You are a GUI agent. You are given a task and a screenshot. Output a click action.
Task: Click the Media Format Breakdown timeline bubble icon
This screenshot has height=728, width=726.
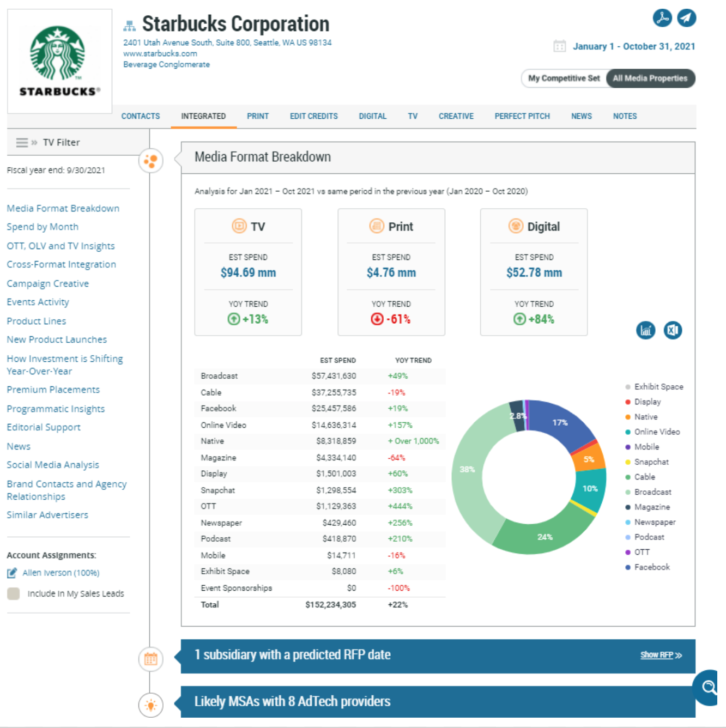tap(151, 161)
